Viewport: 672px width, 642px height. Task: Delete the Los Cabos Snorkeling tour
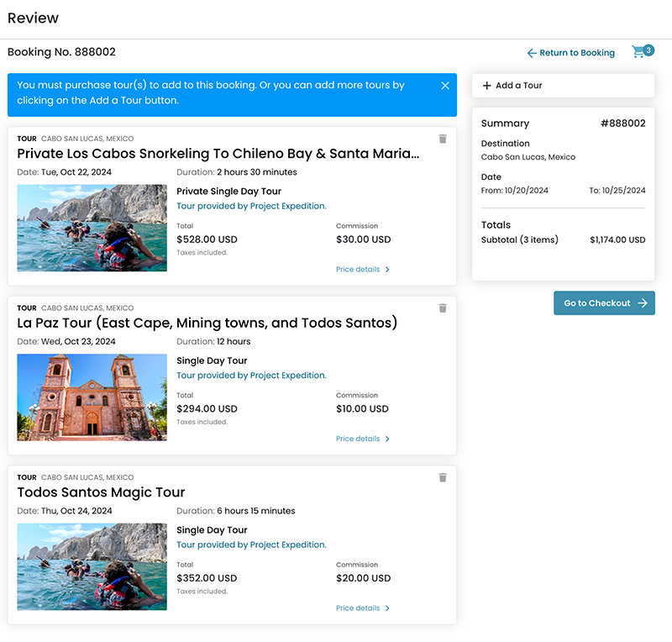443,139
